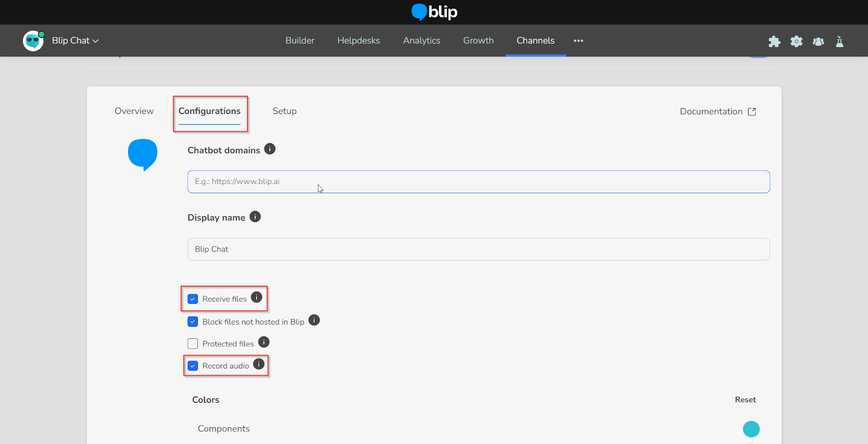Uncheck the Receive files checkbox
Viewport: 868px width, 444px height.
coord(193,299)
